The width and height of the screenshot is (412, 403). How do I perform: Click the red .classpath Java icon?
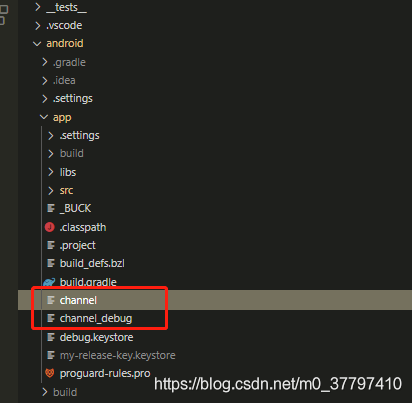50,227
